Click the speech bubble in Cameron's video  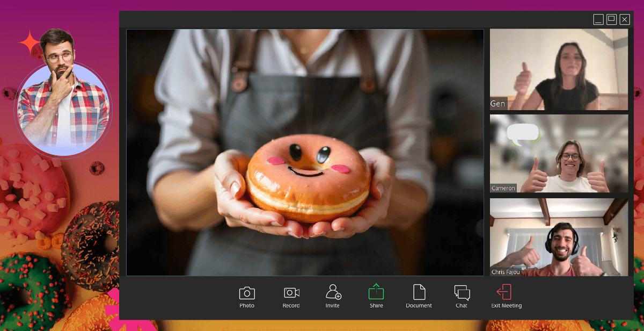point(523,134)
